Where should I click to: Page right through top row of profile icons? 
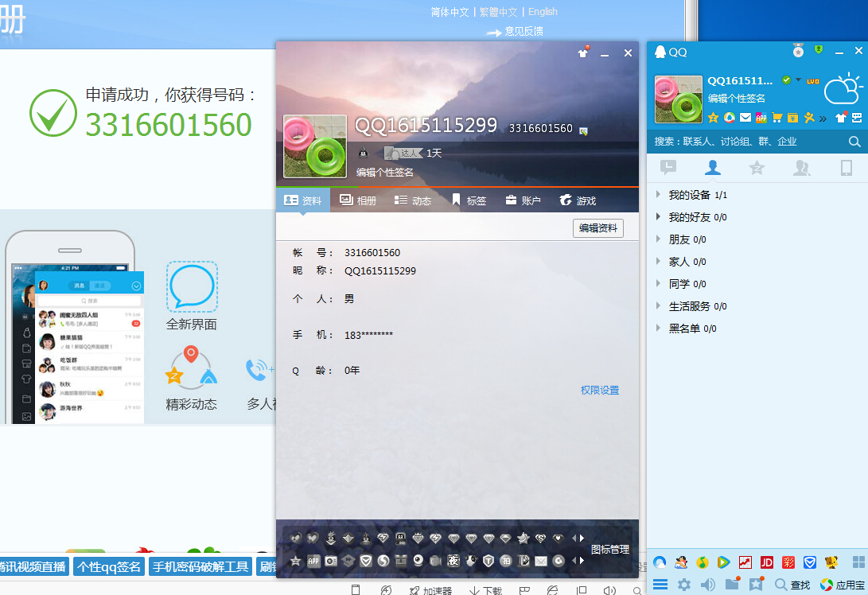(582, 538)
